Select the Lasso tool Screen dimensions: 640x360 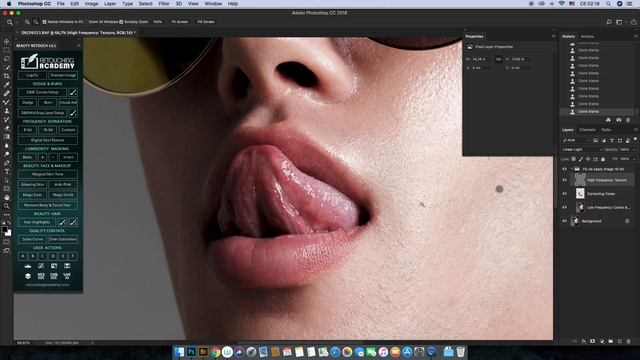(x=7, y=59)
